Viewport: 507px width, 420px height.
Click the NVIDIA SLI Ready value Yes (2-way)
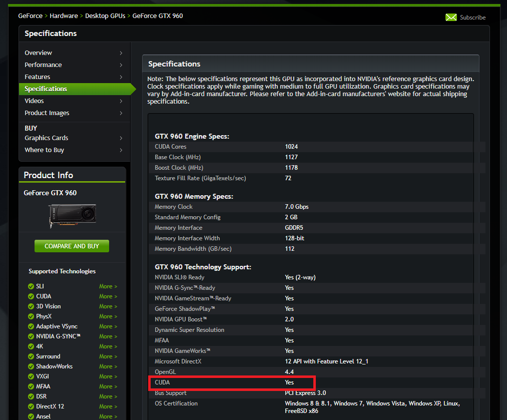(x=300, y=277)
